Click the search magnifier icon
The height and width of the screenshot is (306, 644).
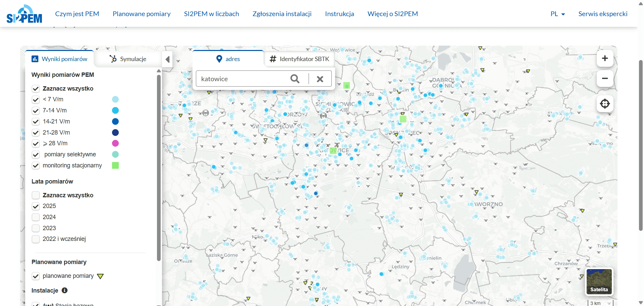click(x=295, y=79)
